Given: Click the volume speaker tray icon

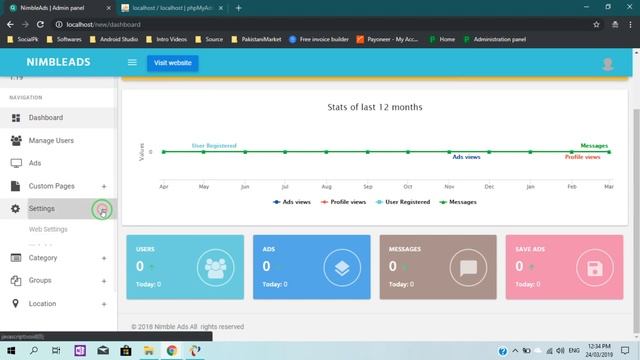Looking at the screenshot, I should pyautogui.click(x=560, y=351).
